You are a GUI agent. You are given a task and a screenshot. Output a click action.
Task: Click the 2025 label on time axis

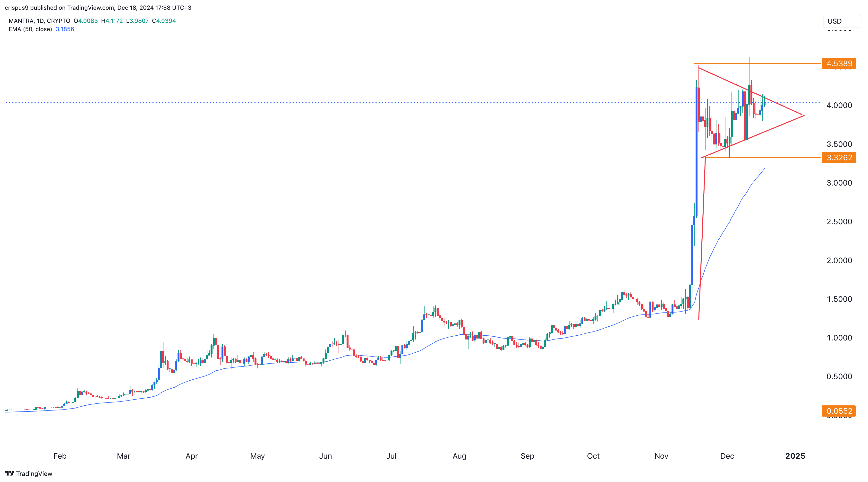pos(795,456)
